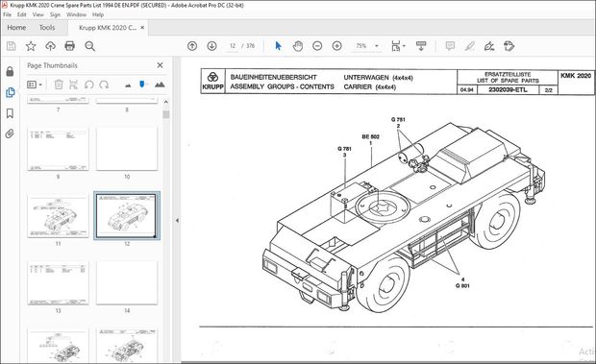The width and height of the screenshot is (596, 364).
Task: Click the upload to cloud icon
Action: [x=50, y=46]
